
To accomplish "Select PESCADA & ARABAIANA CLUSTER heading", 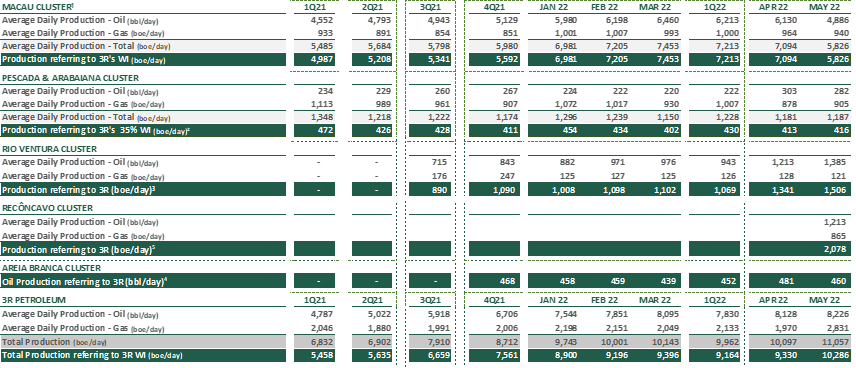I will pos(70,78).
